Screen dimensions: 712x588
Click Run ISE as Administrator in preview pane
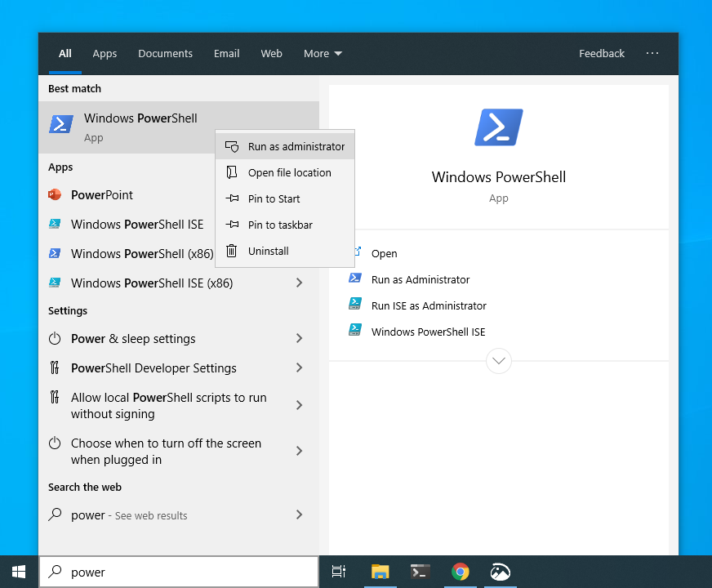coord(428,306)
